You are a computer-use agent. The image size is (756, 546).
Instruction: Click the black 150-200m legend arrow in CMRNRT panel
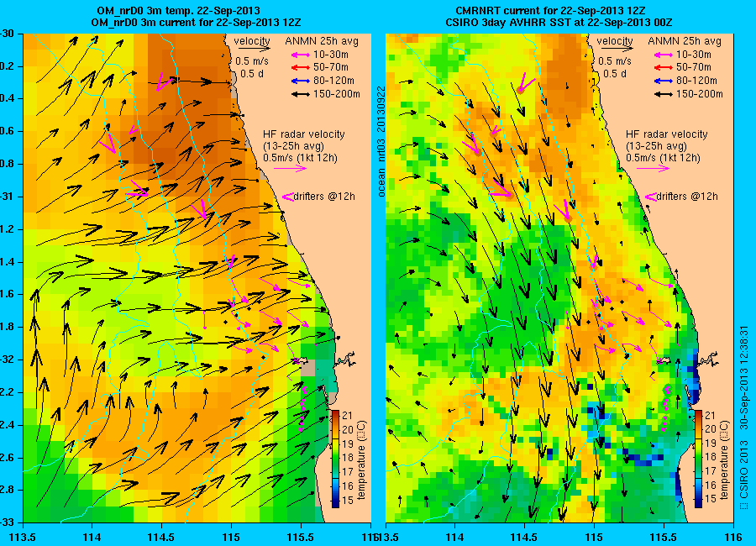click(x=664, y=95)
